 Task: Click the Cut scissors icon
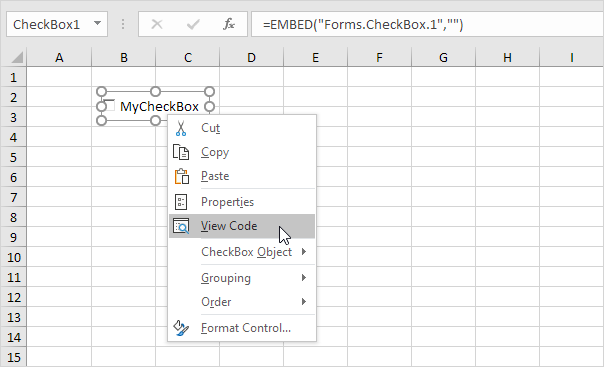pyautogui.click(x=181, y=128)
